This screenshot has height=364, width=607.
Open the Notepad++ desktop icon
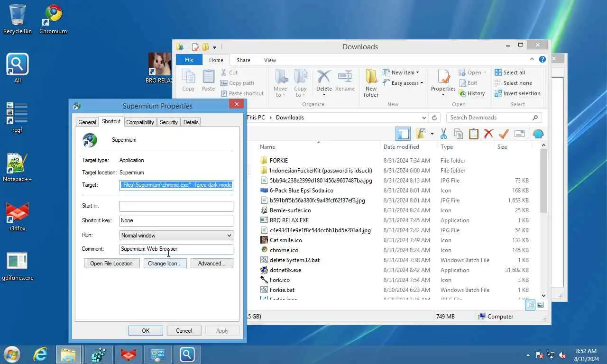coord(18,168)
